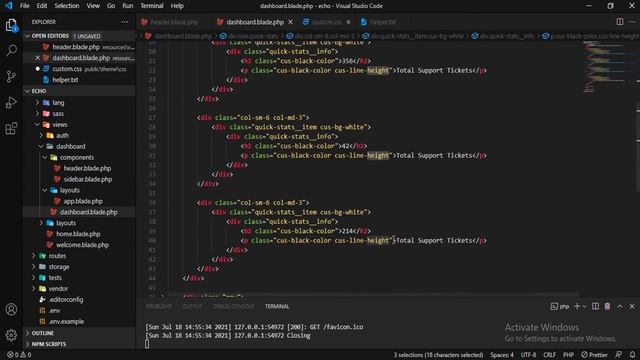Open the Extensions view icon

coord(11,128)
